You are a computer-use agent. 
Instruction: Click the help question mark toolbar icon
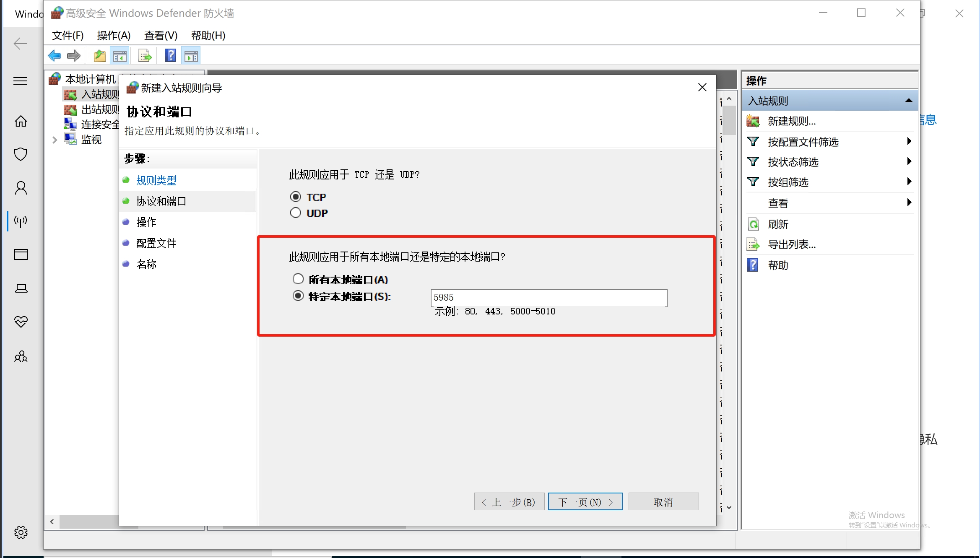pos(170,56)
